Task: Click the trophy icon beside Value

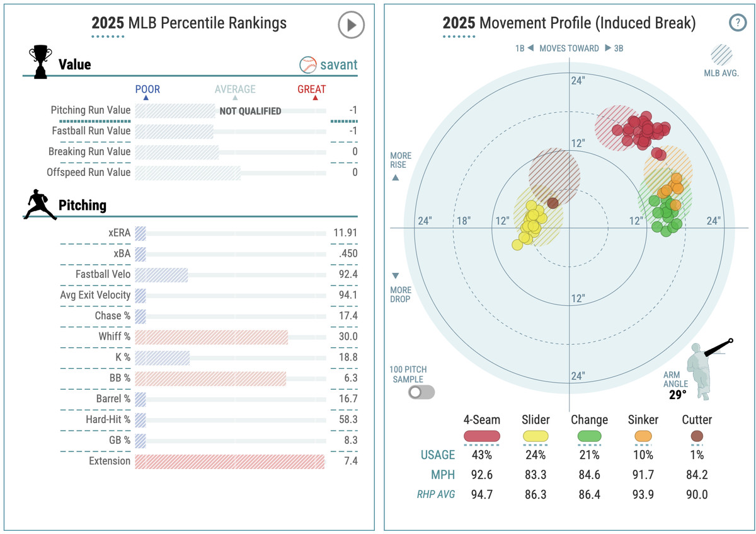Action: [40, 62]
